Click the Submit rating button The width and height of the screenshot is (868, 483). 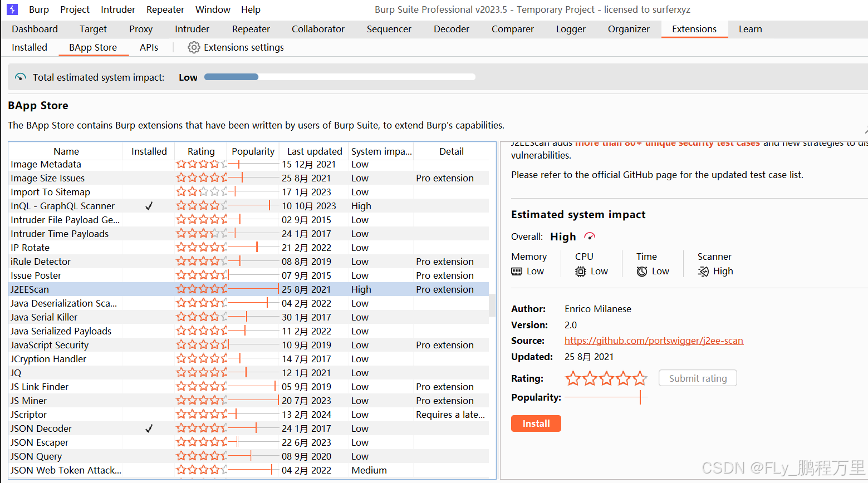(698, 378)
